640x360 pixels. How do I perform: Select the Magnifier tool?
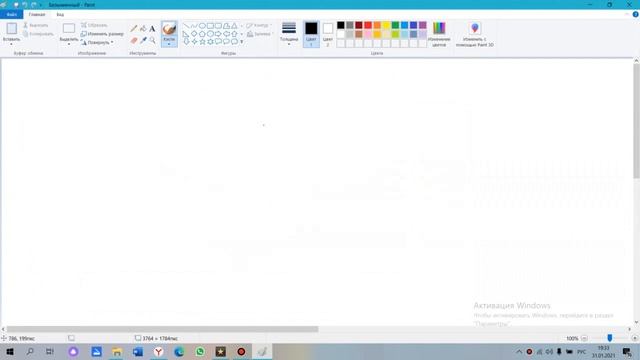[152, 40]
